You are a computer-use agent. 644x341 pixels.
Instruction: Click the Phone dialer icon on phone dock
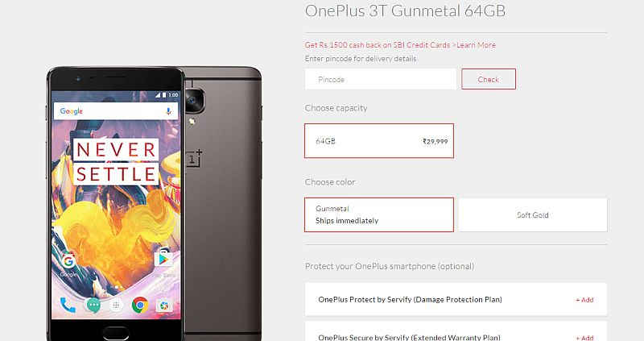point(68,305)
